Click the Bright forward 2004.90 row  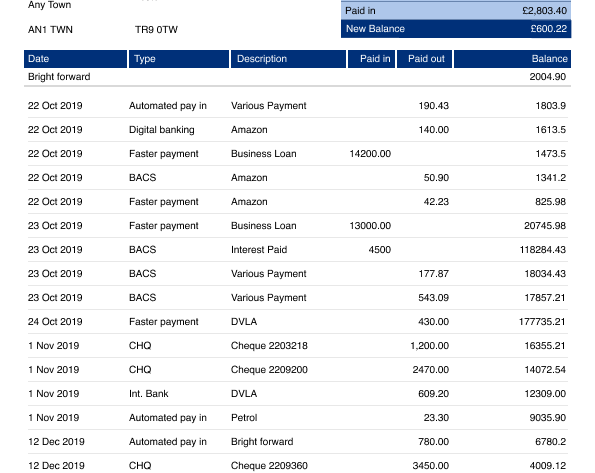coord(297,77)
